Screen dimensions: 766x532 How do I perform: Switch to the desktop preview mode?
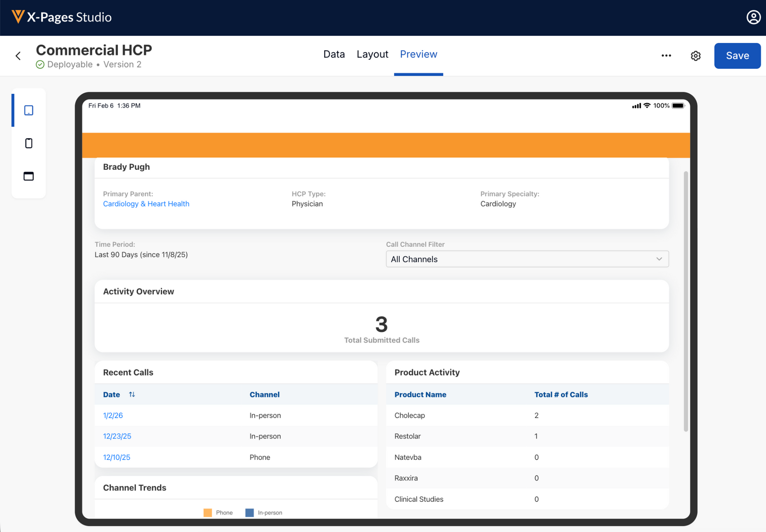(29, 176)
